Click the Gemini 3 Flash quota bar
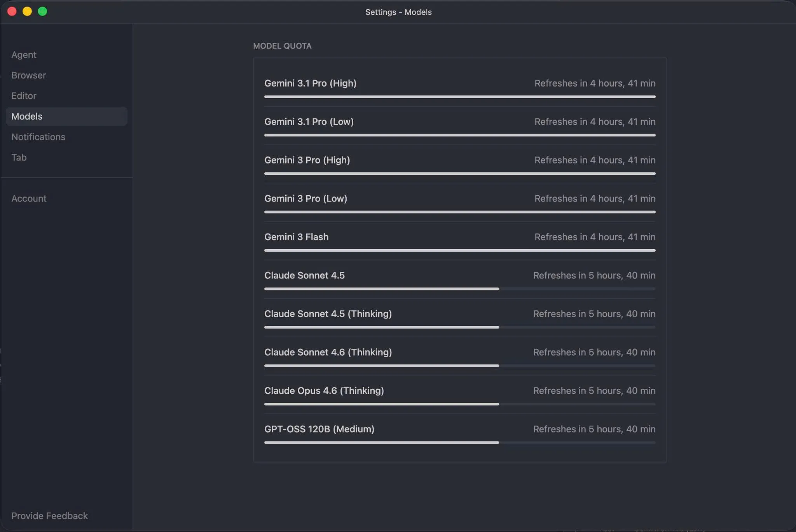 tap(459, 250)
